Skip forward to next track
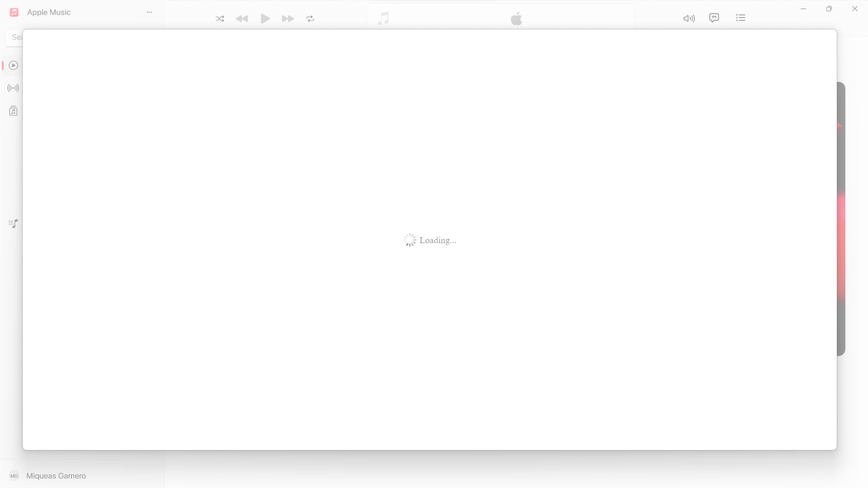The width and height of the screenshot is (868, 488). click(288, 19)
